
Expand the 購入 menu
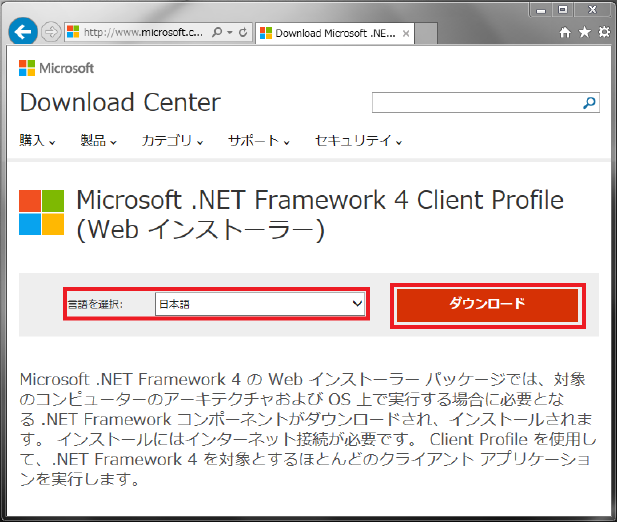point(37,140)
